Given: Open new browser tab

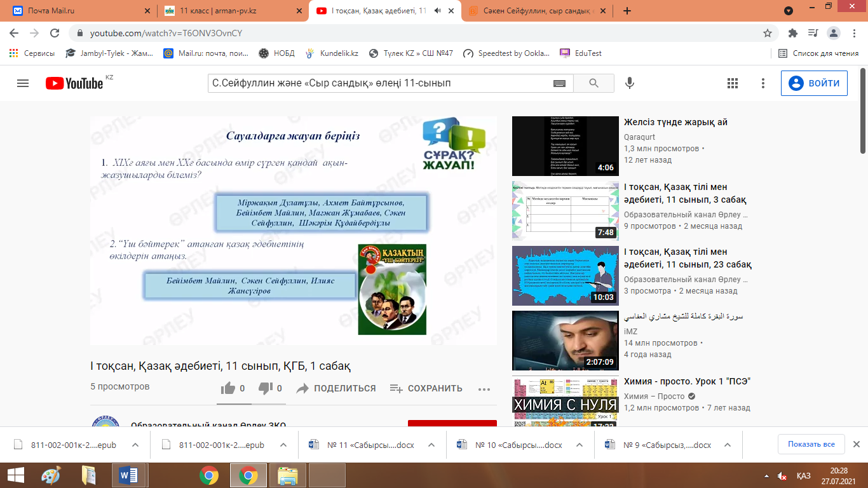Looking at the screenshot, I should [627, 11].
